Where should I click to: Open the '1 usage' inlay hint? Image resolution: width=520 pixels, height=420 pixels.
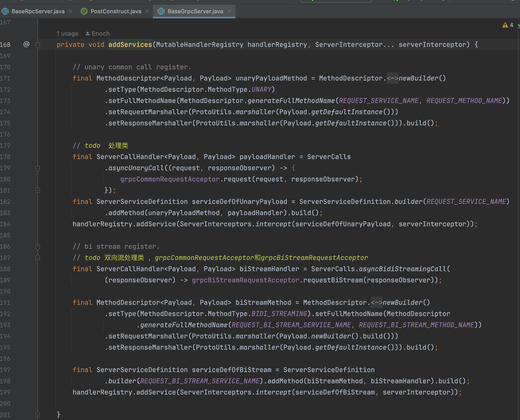point(67,34)
